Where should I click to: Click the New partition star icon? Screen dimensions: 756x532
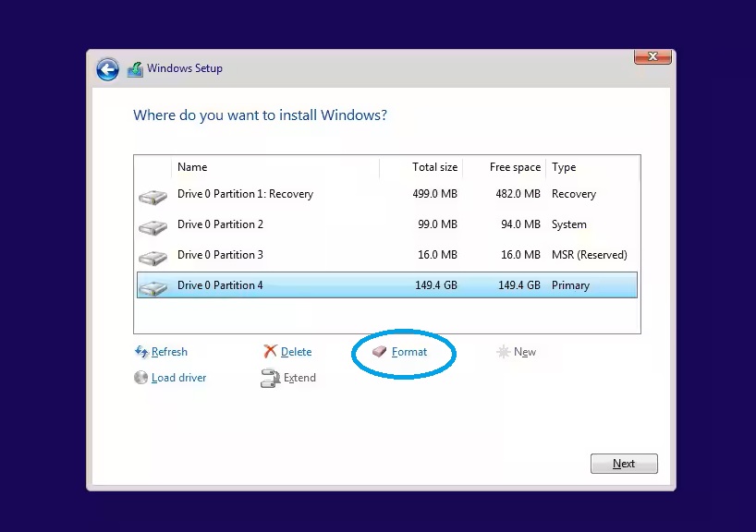coord(504,352)
